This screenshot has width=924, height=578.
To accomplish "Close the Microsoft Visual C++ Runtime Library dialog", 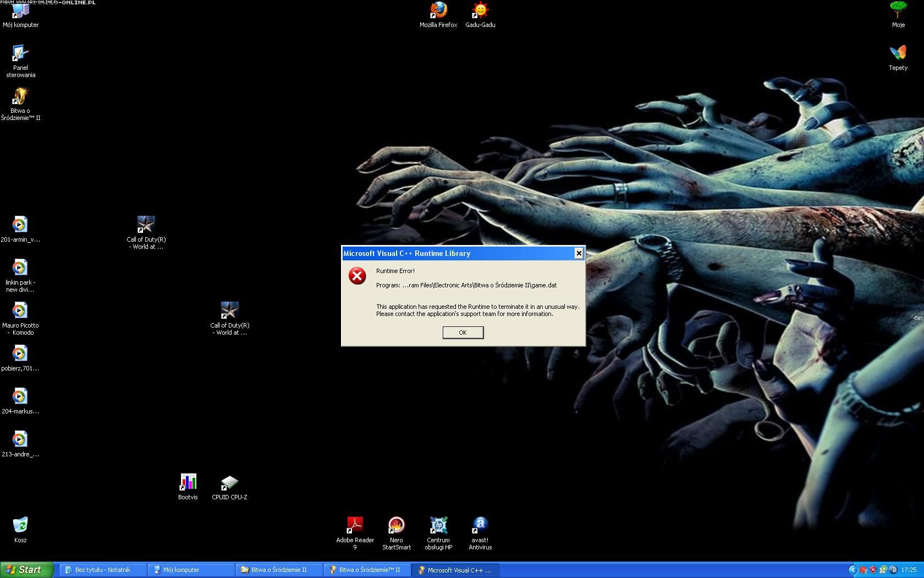I will click(579, 253).
